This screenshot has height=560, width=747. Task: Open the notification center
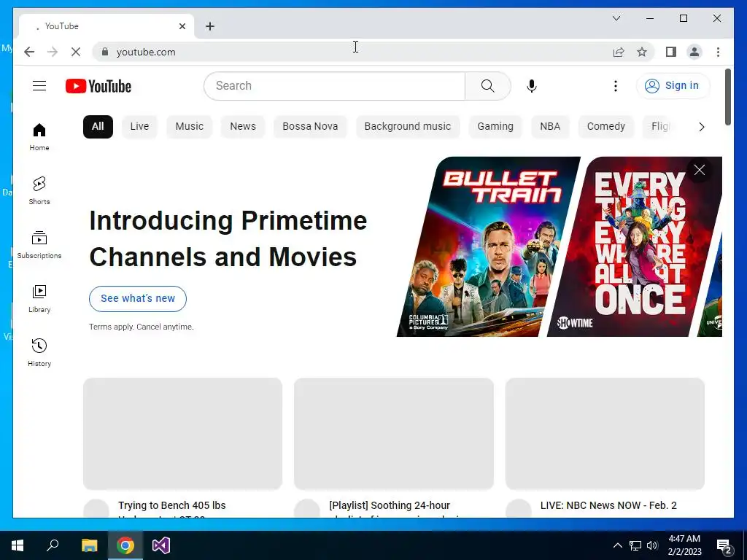724,546
